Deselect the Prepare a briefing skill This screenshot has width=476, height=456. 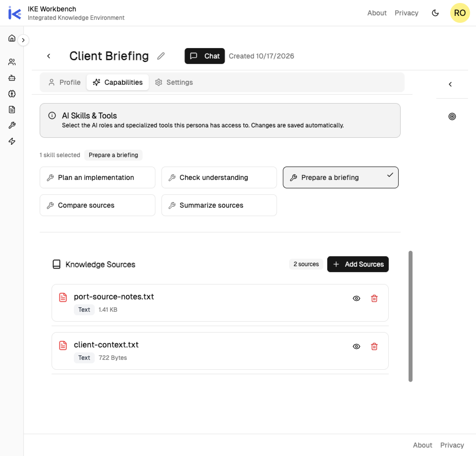[x=341, y=177]
